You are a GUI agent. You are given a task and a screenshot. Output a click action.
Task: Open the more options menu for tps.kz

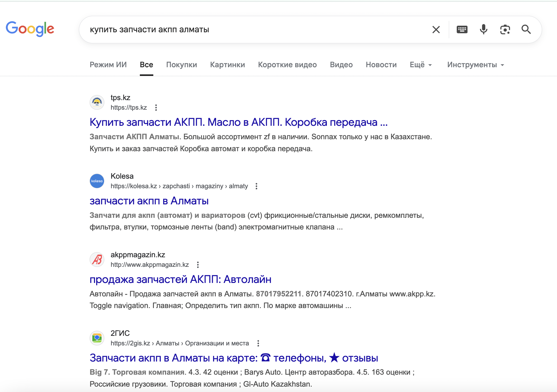point(156,108)
